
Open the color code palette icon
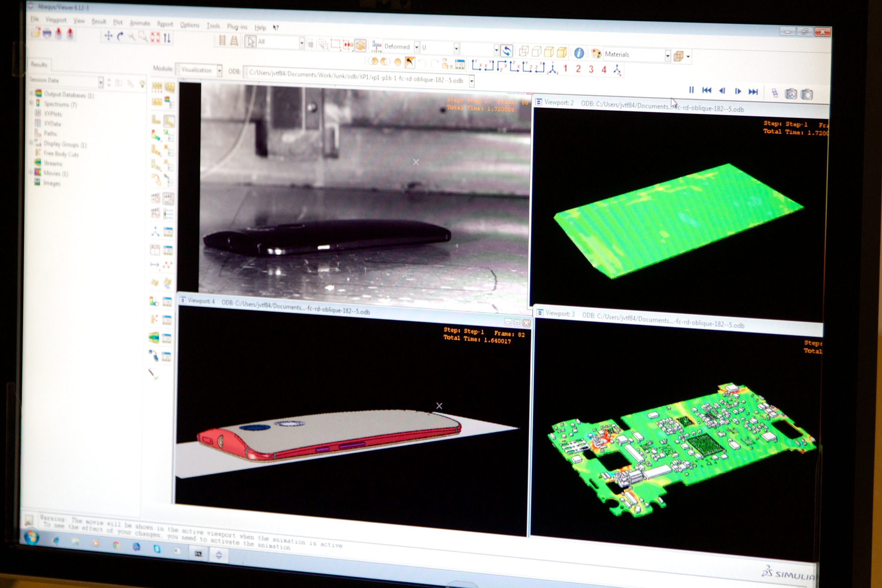point(596,54)
